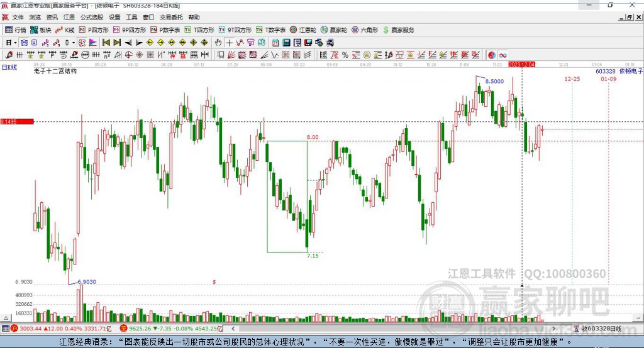This screenshot has height=348, width=644.
Task: Select the Gann fan lines tool
Action: (x=231, y=55)
